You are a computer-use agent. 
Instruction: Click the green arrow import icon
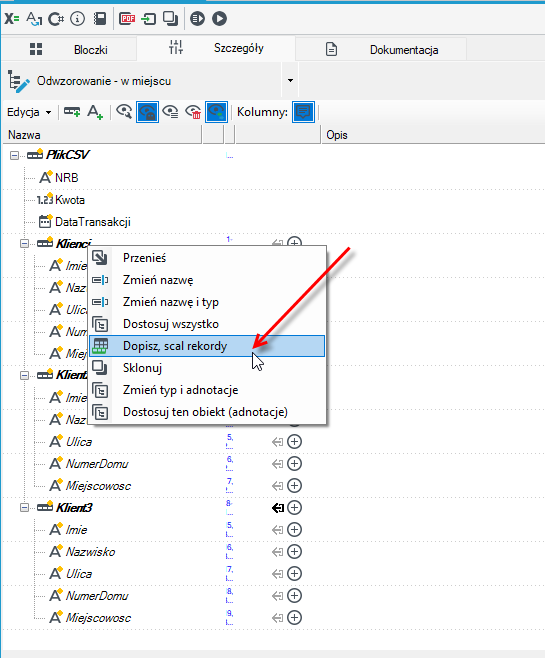click(148, 19)
